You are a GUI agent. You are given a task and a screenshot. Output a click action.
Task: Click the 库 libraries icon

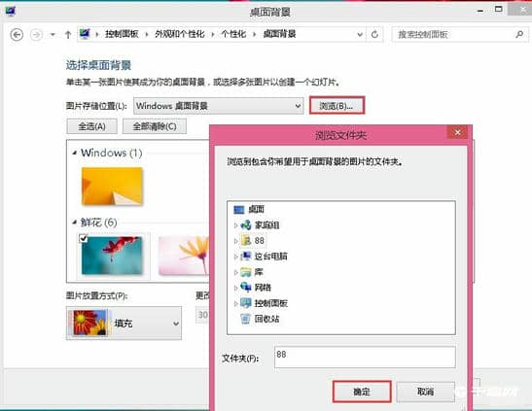tap(246, 272)
